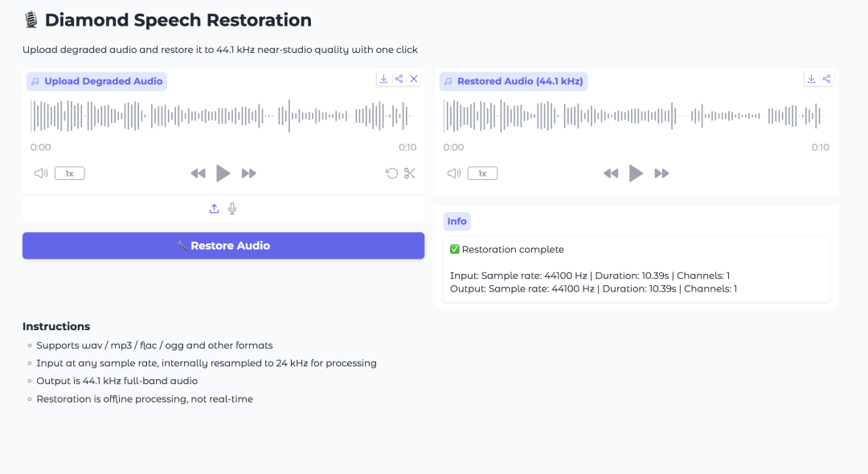Viewport: 868px width, 474px height.
Task: Click the Restore Audio button
Action: pos(223,246)
